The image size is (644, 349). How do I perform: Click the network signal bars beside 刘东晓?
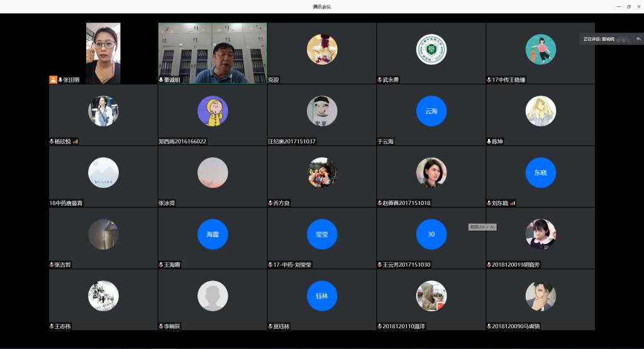click(x=513, y=203)
